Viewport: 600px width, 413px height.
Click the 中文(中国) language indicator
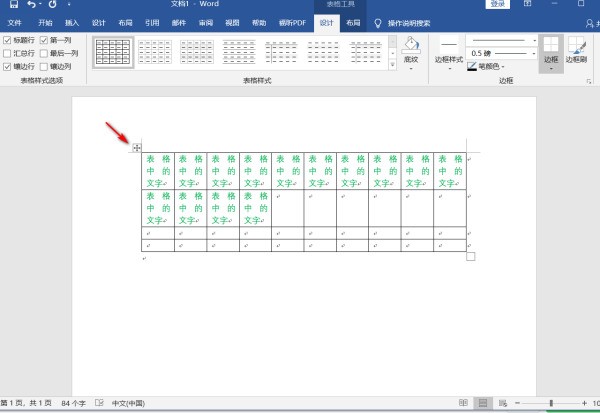click(x=128, y=403)
